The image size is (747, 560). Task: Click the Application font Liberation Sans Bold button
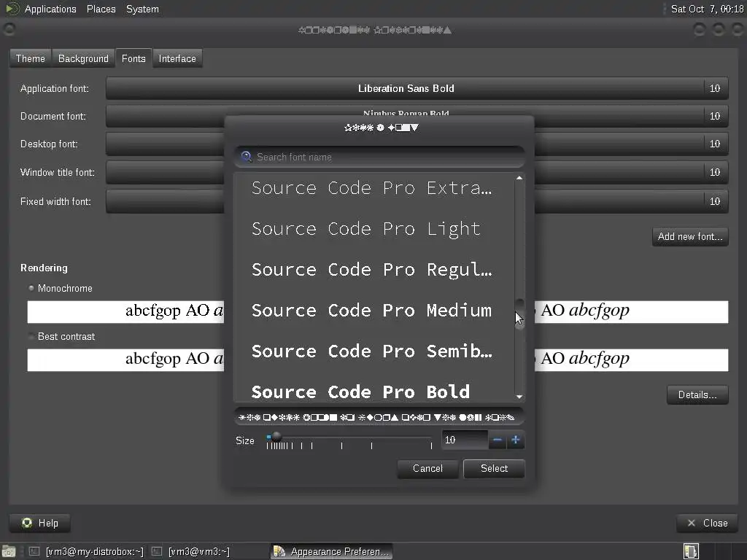(406, 88)
